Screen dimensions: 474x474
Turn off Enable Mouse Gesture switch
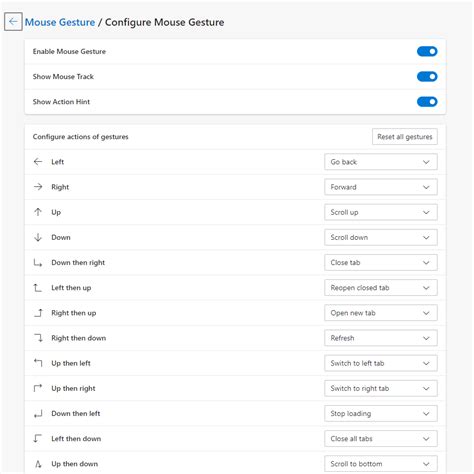point(427,51)
